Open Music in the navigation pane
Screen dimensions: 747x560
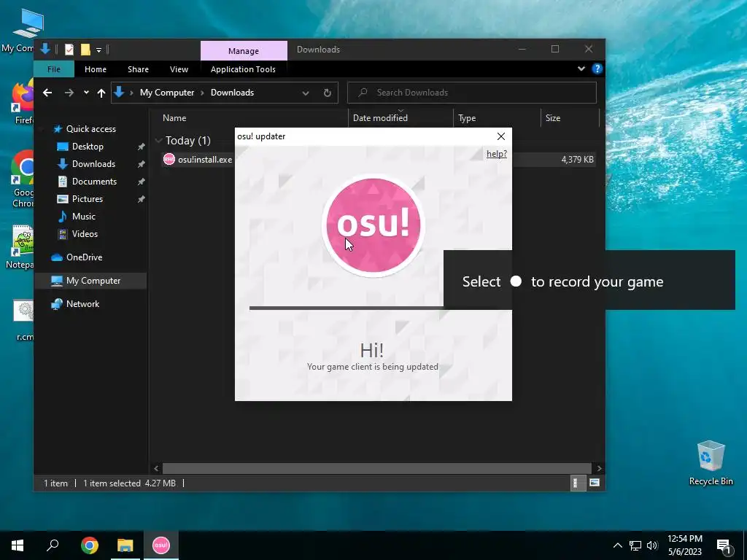[83, 216]
